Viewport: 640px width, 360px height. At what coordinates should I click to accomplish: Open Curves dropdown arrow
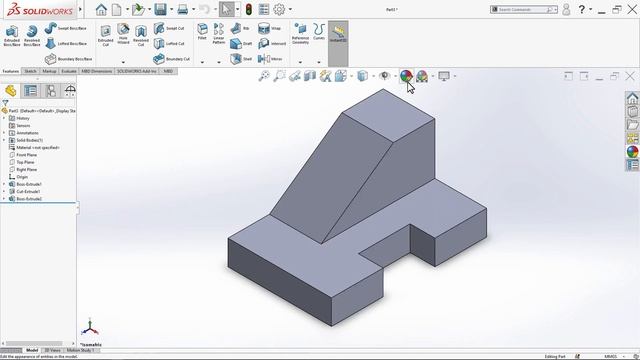[x=319, y=62]
